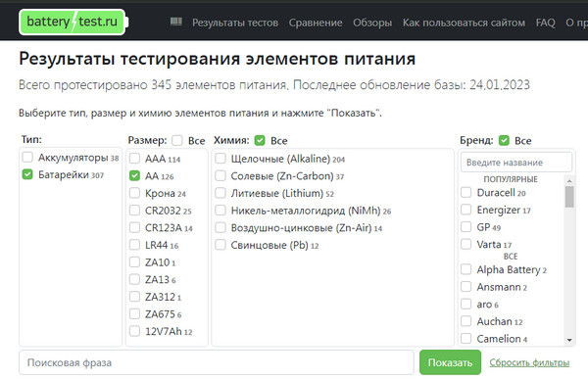Image resolution: width=588 pixels, height=379 pixels.
Task: Select Литиевые (Lithium) chemistry
Action: click(220, 193)
